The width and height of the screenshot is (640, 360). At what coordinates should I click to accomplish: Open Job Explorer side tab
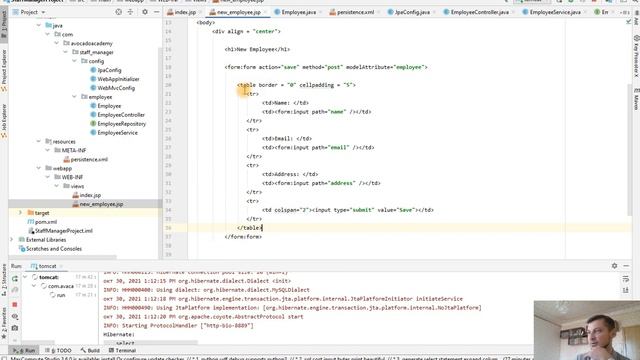(x=4, y=121)
